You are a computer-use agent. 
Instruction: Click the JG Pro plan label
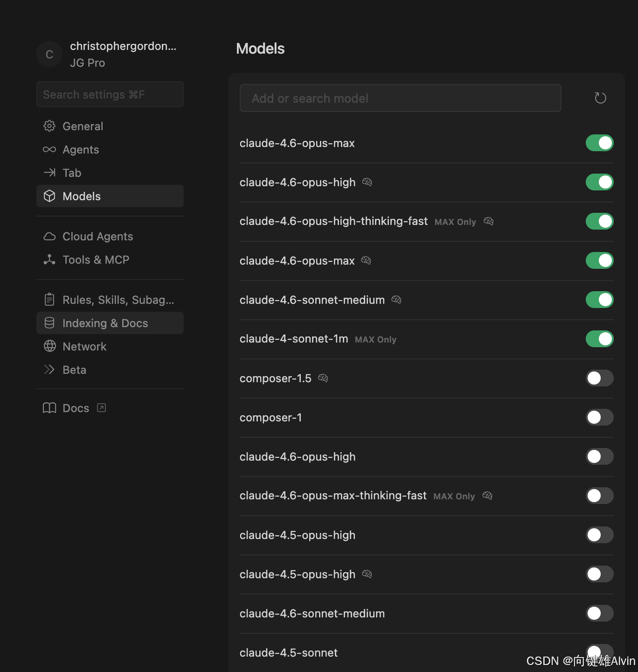(x=87, y=63)
